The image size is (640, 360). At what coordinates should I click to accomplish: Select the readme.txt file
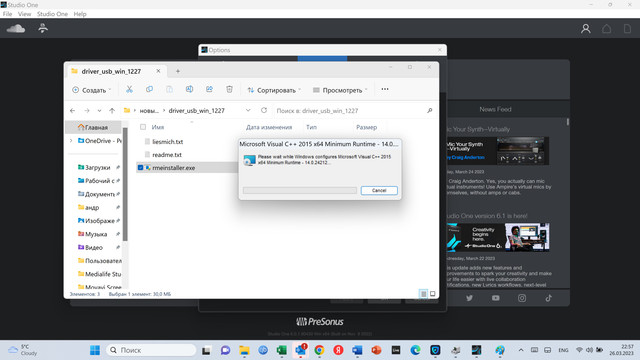click(x=167, y=155)
